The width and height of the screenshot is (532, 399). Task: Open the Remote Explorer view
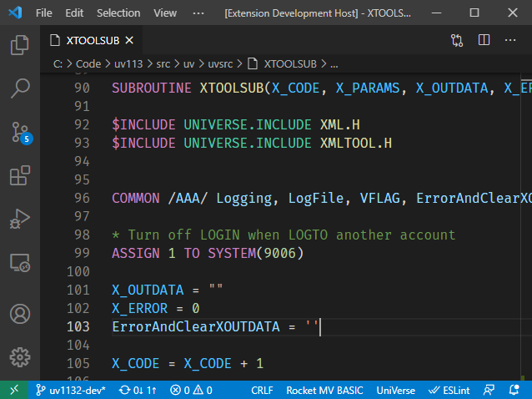20,265
